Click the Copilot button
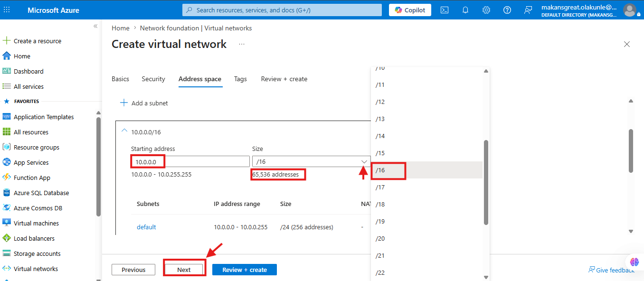644x281 pixels. click(x=410, y=10)
